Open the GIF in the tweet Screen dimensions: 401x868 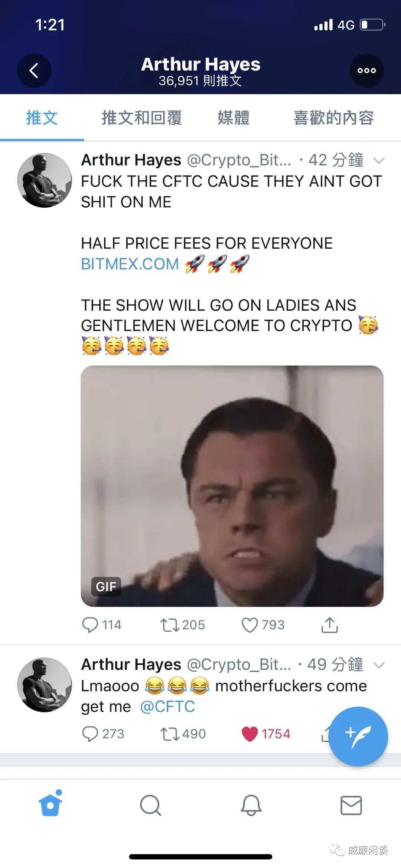(232, 486)
